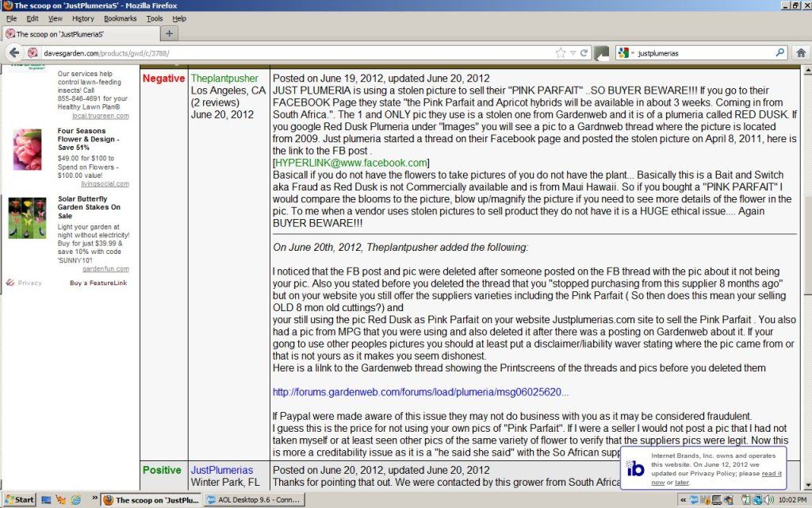This screenshot has height=508, width=812.
Task: Click the 'Los Angeles, CA' location text
Action: (x=228, y=90)
